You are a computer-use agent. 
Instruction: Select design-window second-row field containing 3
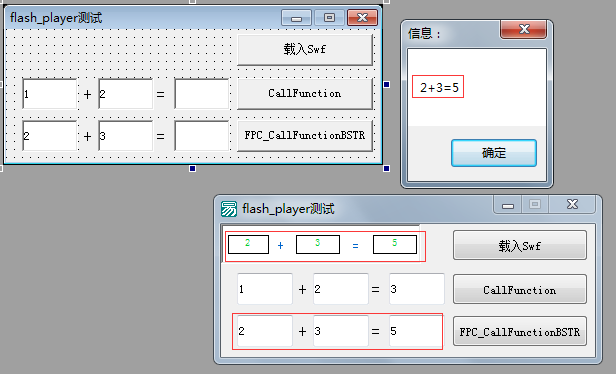[x=126, y=136]
